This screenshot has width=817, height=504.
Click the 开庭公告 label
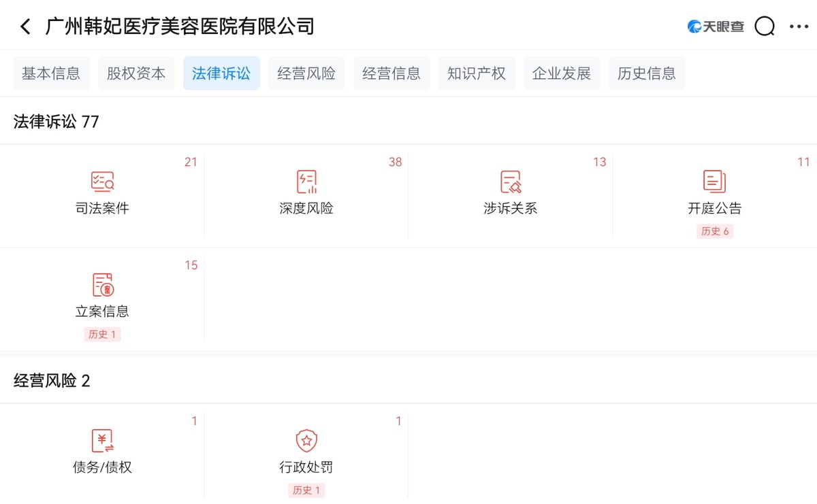point(715,209)
